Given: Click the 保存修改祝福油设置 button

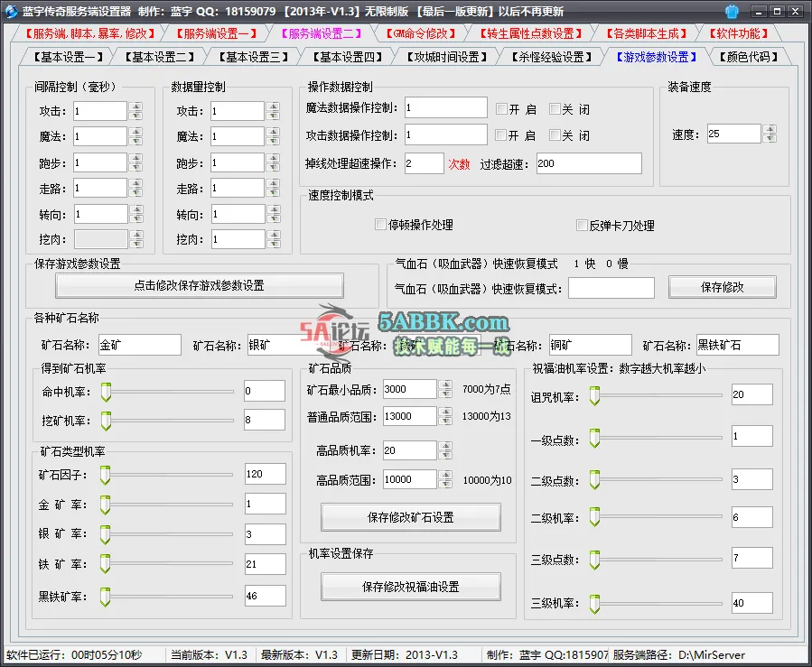Looking at the screenshot, I should click(x=411, y=586).
